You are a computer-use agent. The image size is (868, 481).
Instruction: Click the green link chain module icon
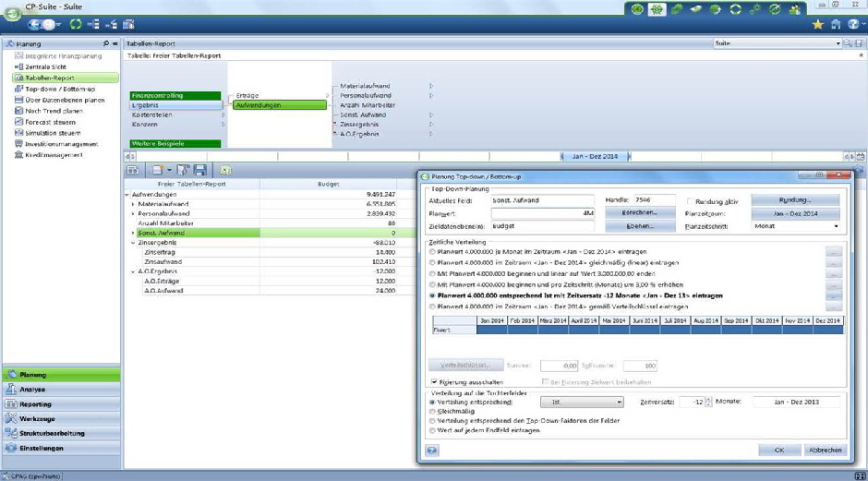coord(677,9)
